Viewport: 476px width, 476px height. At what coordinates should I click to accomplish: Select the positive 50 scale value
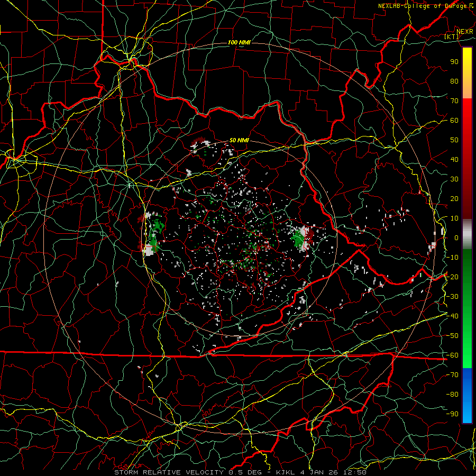[454, 140]
